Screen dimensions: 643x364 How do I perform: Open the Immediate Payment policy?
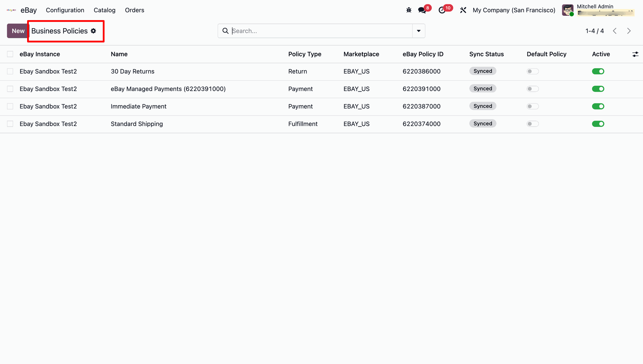139,106
